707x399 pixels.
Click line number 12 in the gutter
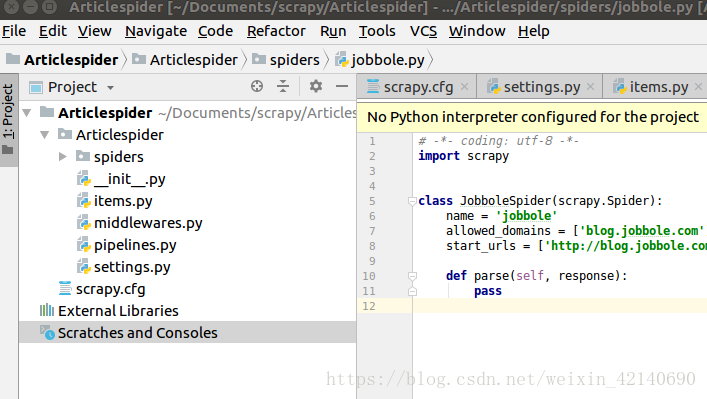pyautogui.click(x=369, y=306)
